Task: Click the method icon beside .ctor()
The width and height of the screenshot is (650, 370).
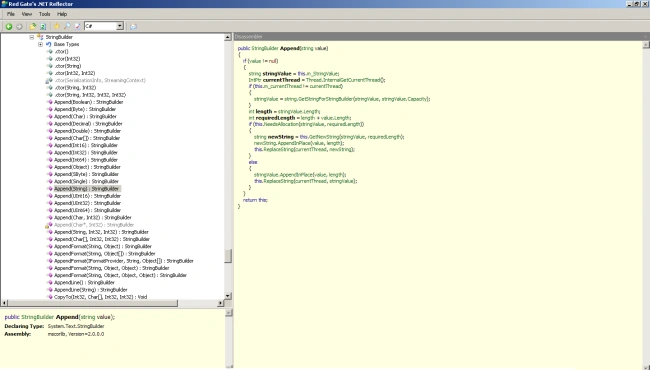Action: (x=49, y=52)
